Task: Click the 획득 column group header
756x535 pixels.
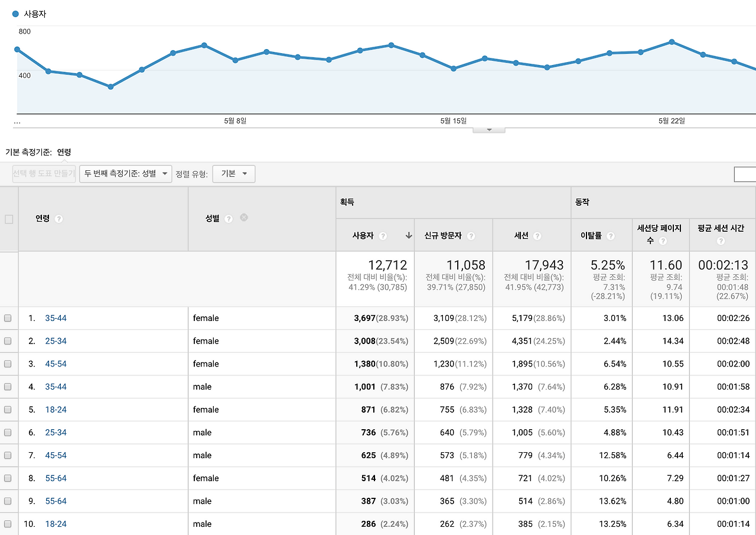Action: (347, 202)
